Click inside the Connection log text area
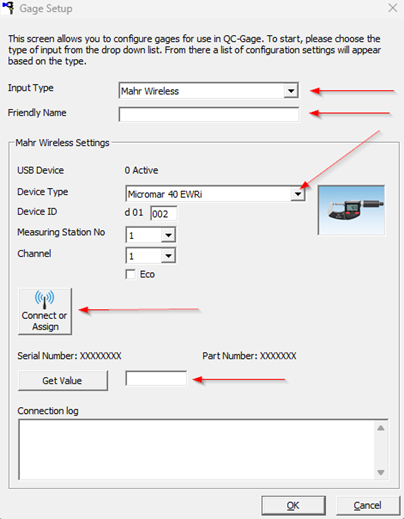This screenshot has width=404, height=519. pos(197,449)
